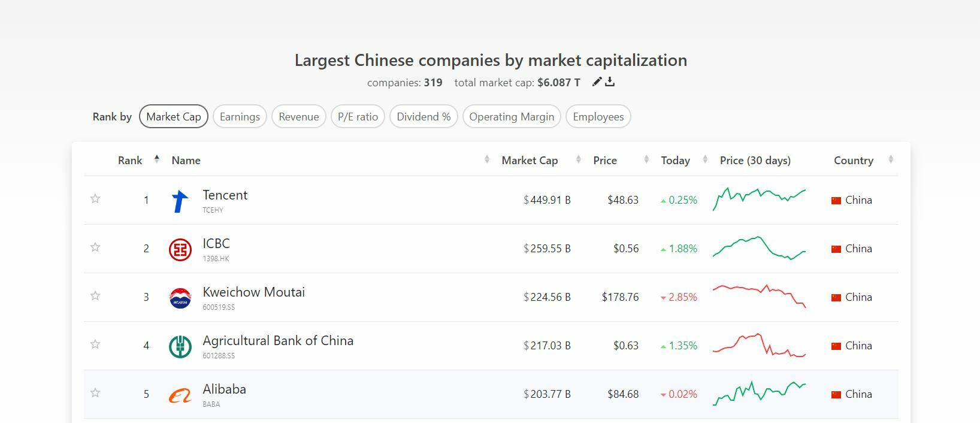Image resolution: width=980 pixels, height=423 pixels.
Task: Click the ICBC logo icon
Action: (x=180, y=249)
